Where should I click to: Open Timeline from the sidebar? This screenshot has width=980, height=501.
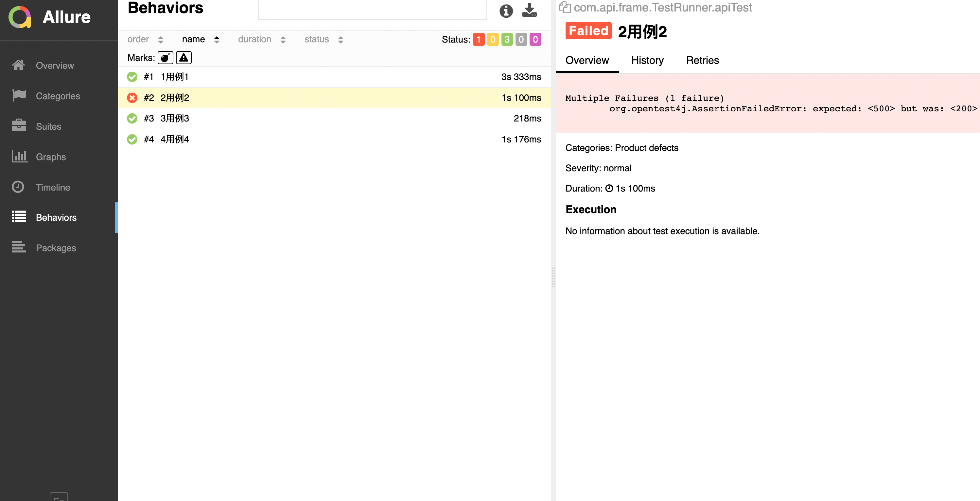point(52,187)
